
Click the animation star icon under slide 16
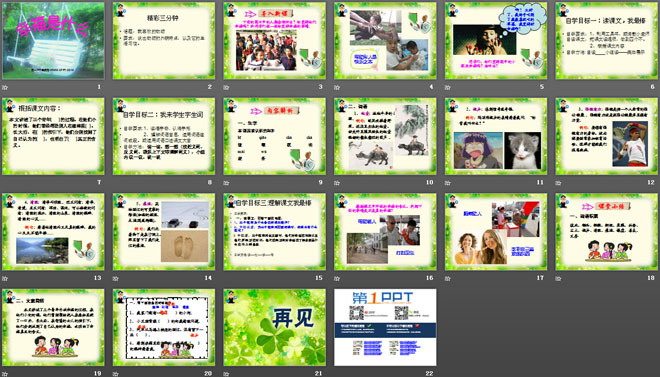click(337, 279)
